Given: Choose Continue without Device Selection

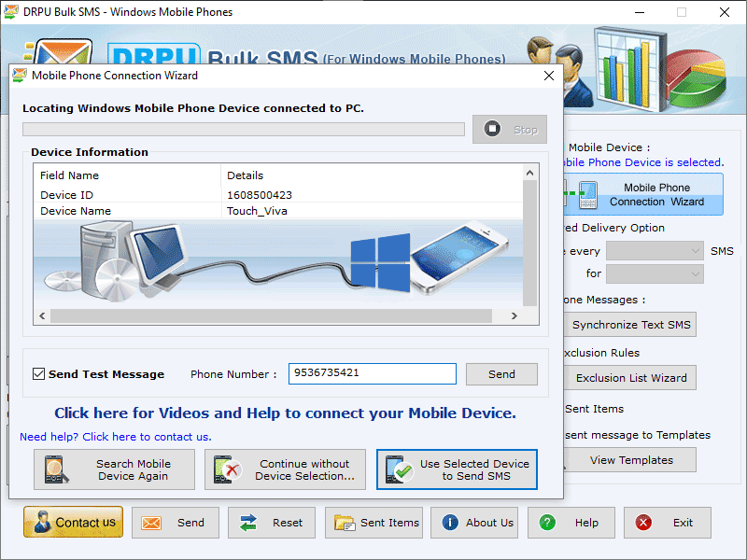Looking at the screenshot, I should pyautogui.click(x=285, y=469).
